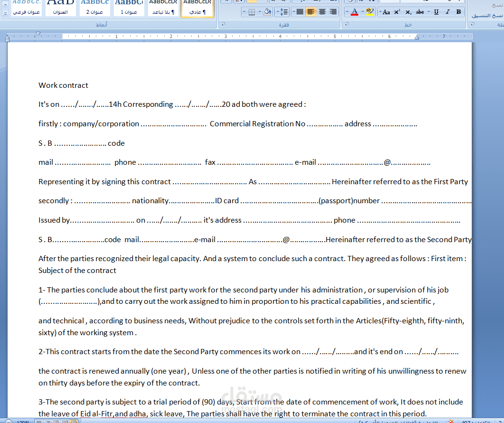Click the Borders icon
This screenshot has width=504, height=423.
click(252, 12)
